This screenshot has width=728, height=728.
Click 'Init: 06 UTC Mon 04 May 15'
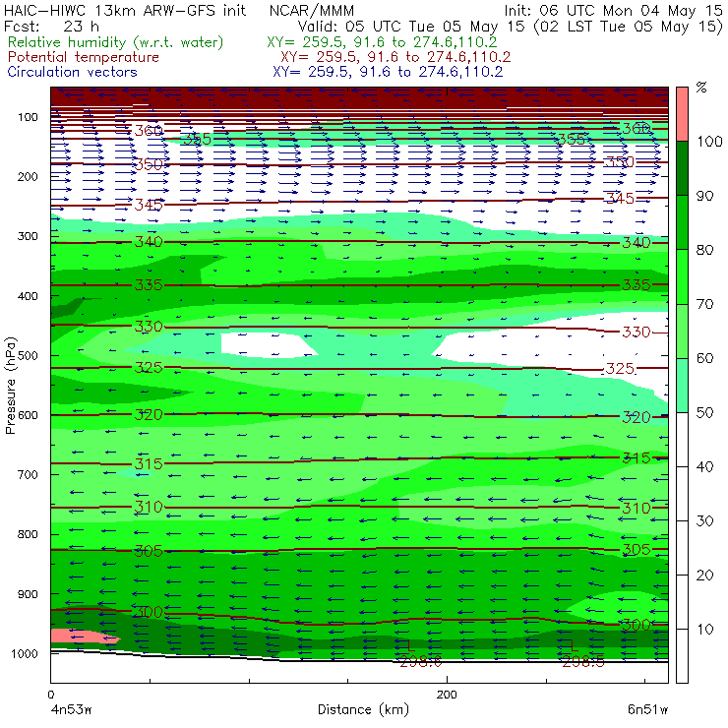[x=613, y=10]
